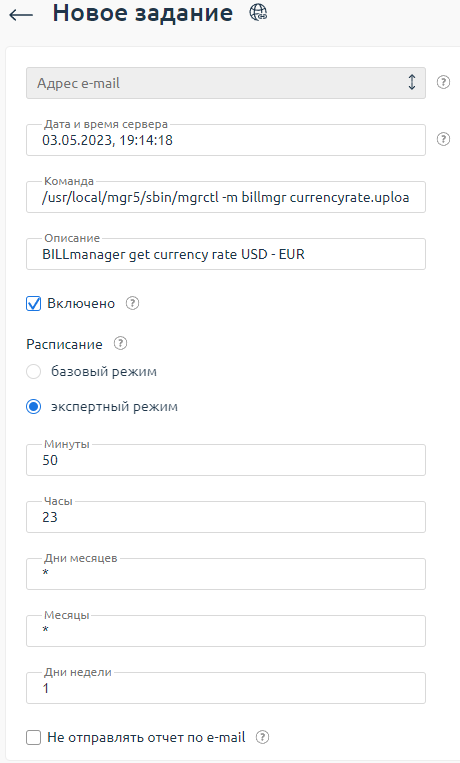460x763 pixels.
Task: Focus the Описание text field
Action: (226, 254)
